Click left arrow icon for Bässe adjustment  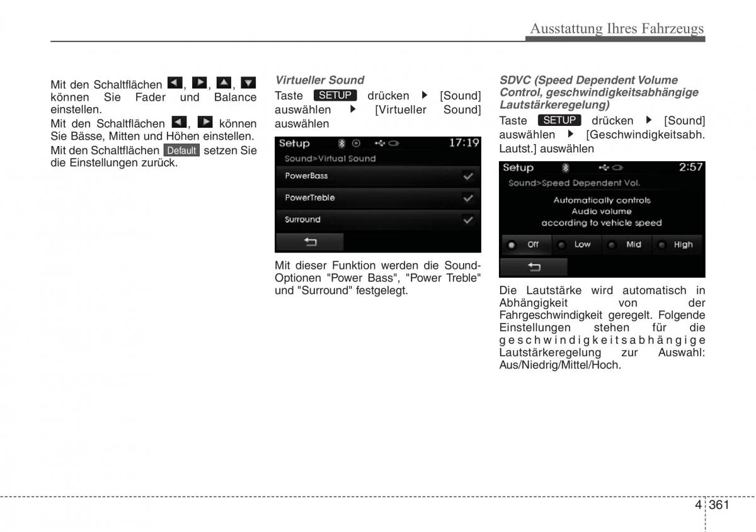point(180,122)
